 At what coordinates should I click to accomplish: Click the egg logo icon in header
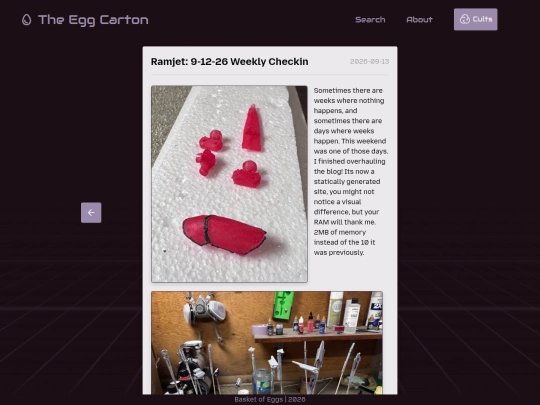point(27,20)
